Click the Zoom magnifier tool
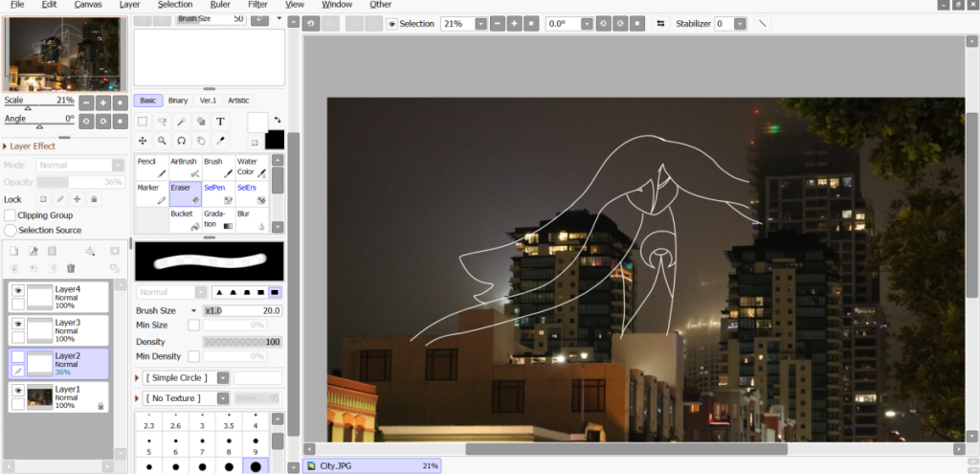980x474 pixels. pos(162,141)
